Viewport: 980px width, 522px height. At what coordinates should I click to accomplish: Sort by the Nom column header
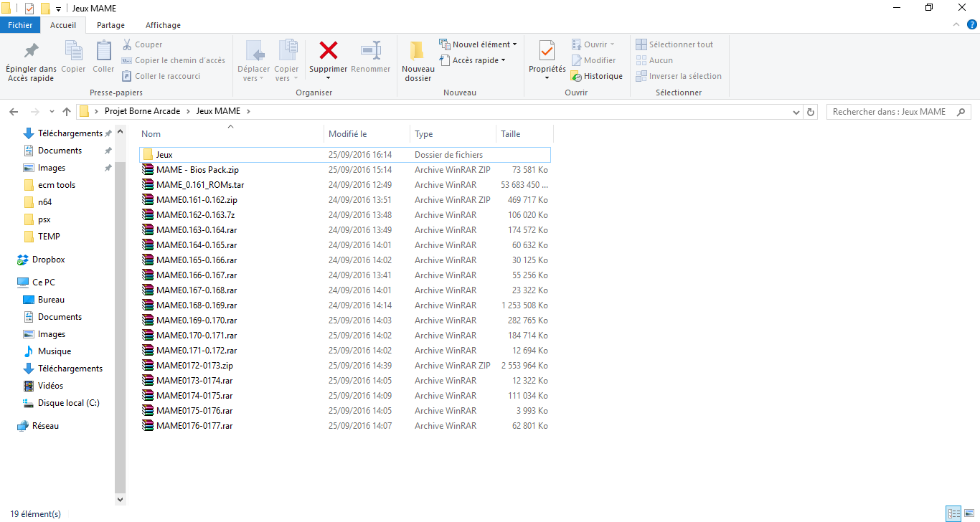230,134
